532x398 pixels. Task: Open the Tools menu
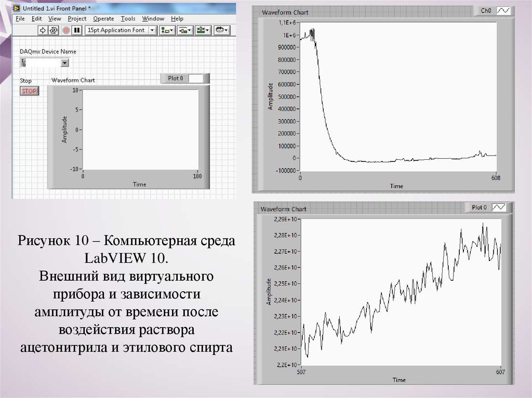128,19
